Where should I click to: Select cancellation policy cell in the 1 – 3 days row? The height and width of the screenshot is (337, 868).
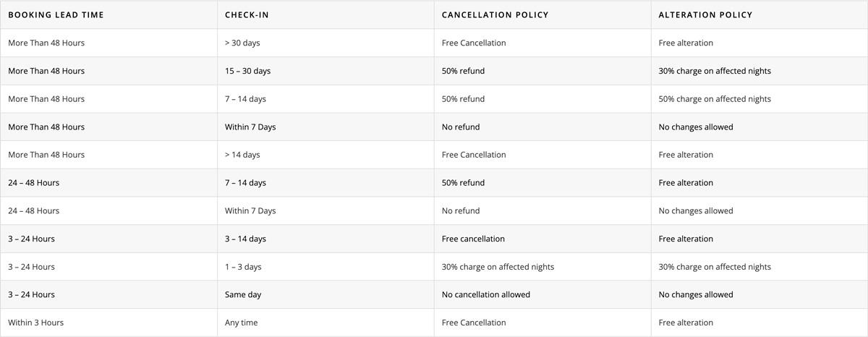pyautogui.click(x=498, y=267)
